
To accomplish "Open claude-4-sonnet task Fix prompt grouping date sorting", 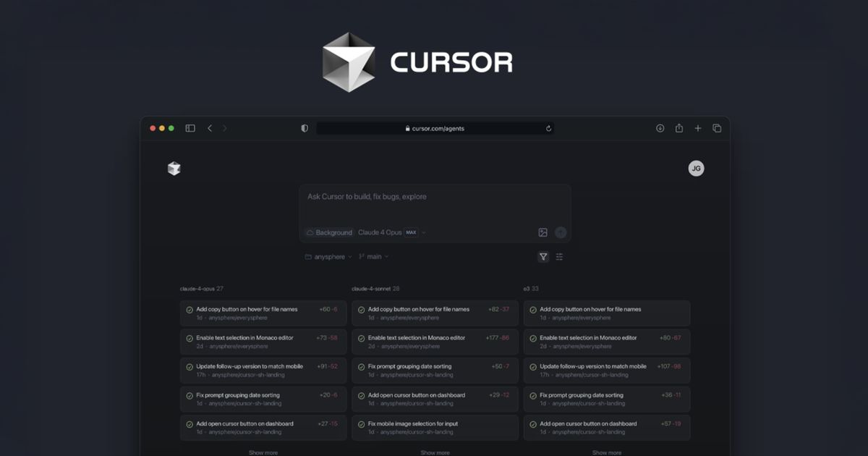I will click(435, 371).
